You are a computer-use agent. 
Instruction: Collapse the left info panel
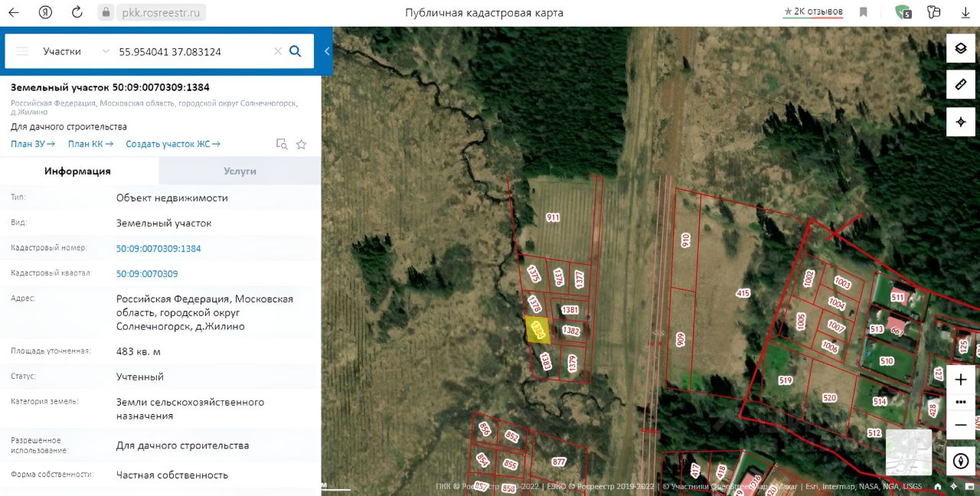327,51
